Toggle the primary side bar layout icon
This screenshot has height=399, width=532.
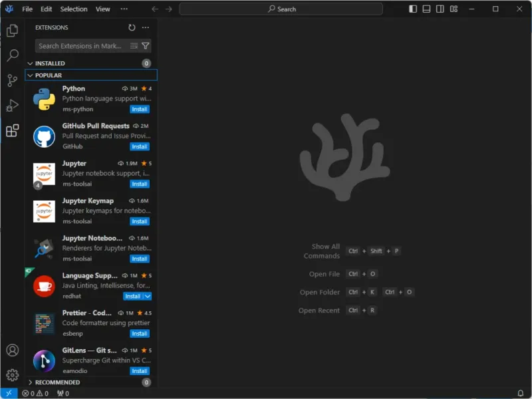413,9
